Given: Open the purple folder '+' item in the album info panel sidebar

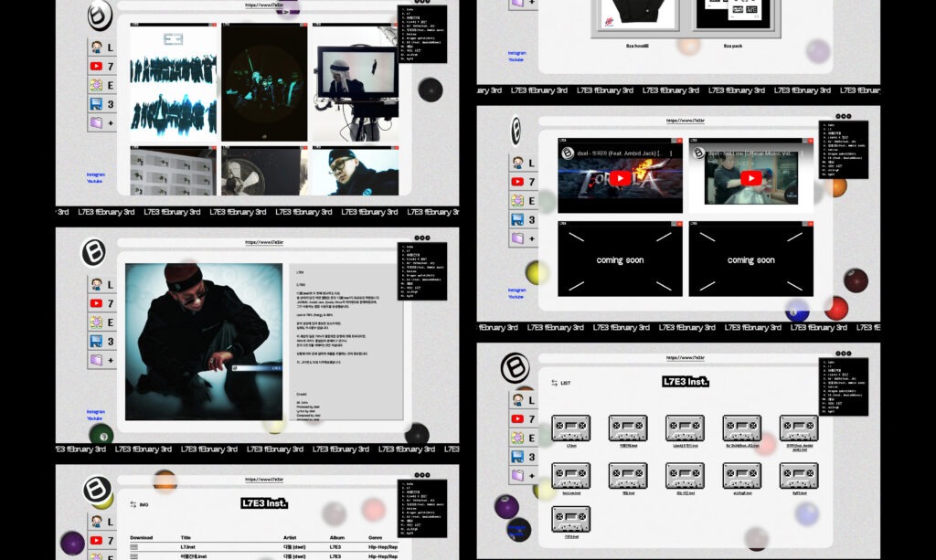Looking at the screenshot, I should coord(102,360).
